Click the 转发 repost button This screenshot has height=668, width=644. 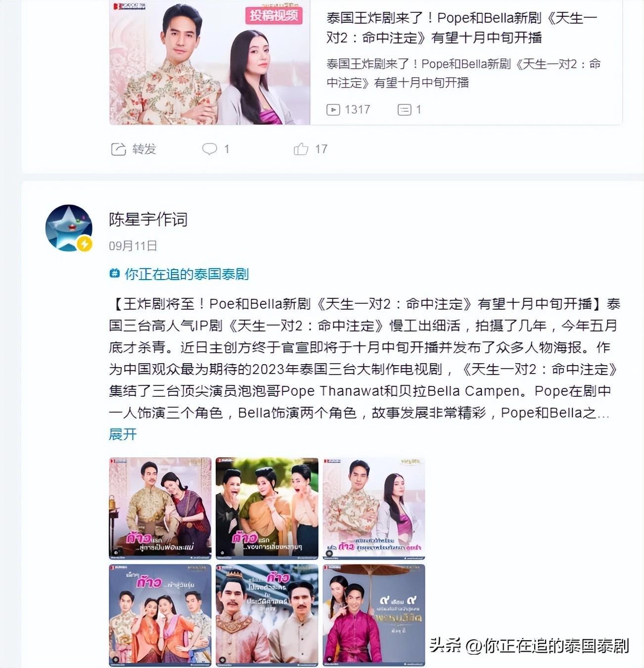pyautogui.click(x=134, y=149)
